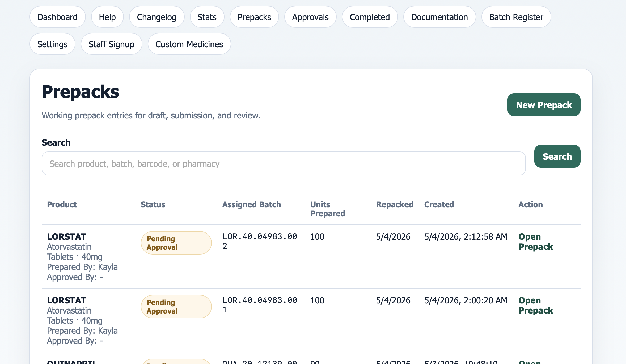Screen dimensions: 626x364
Task: Open Prepack created at 2:00:20 AM
Action: (x=535, y=305)
